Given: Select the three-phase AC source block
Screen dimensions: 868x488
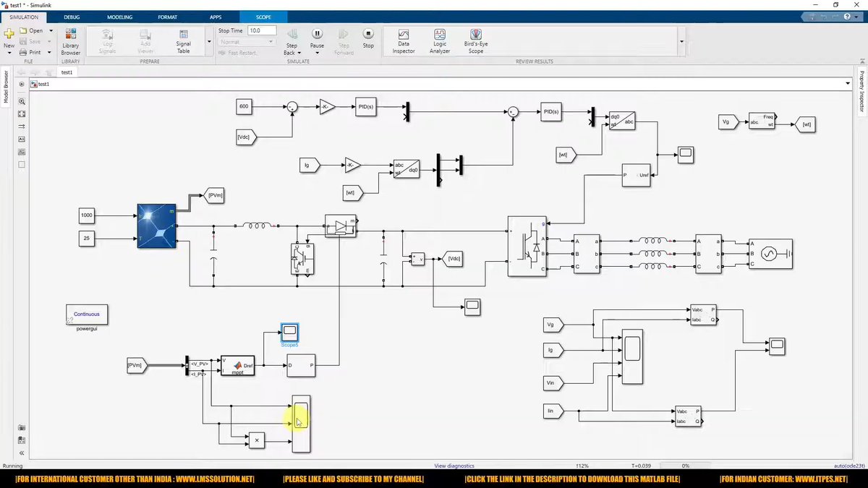Looking at the screenshot, I should click(x=770, y=254).
